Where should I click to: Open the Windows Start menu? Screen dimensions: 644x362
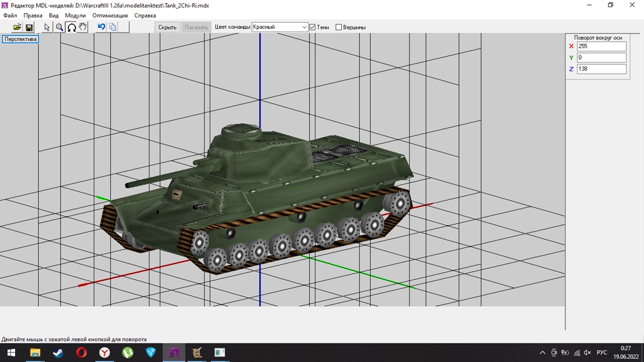(x=11, y=353)
